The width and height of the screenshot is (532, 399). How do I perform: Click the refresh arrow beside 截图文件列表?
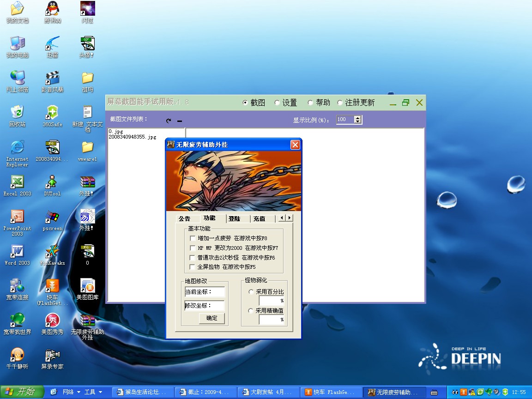(169, 121)
